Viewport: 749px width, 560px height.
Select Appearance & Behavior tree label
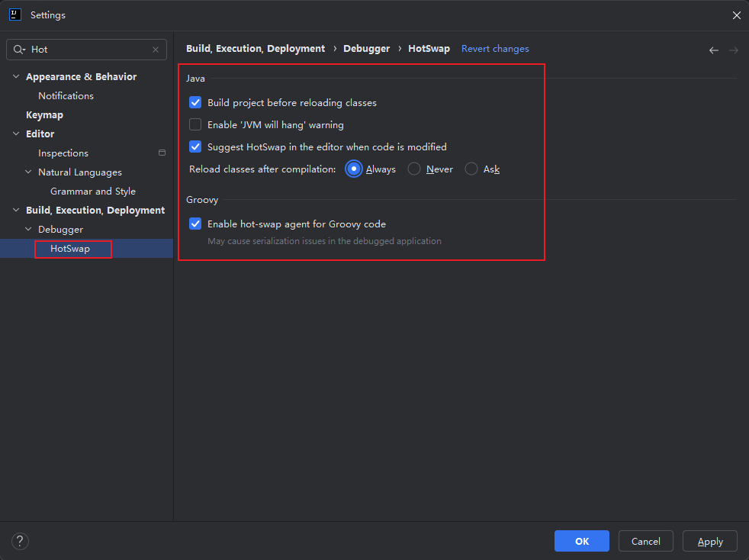(81, 77)
